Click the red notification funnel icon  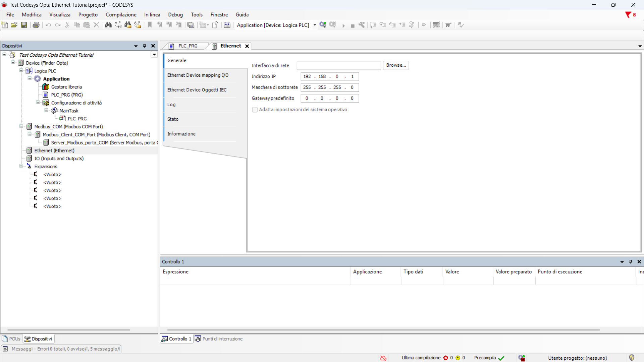pos(628,15)
